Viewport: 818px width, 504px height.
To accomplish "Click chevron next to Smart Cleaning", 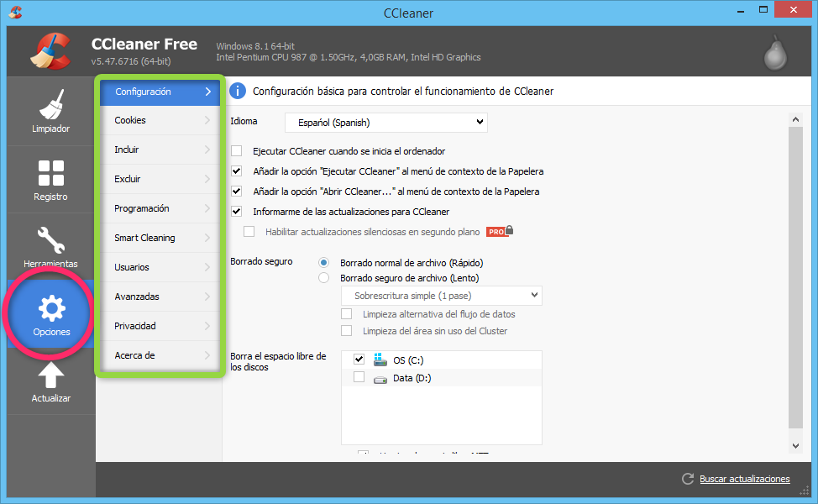I will (207, 238).
